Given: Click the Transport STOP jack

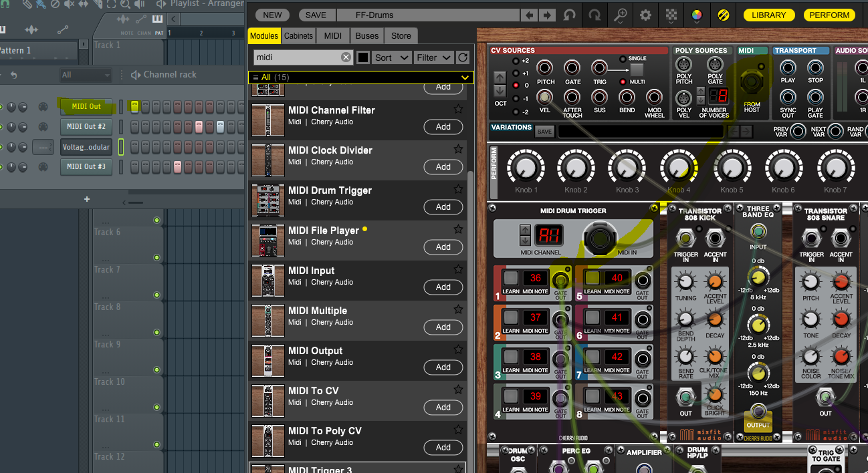Looking at the screenshot, I should coord(815,67).
